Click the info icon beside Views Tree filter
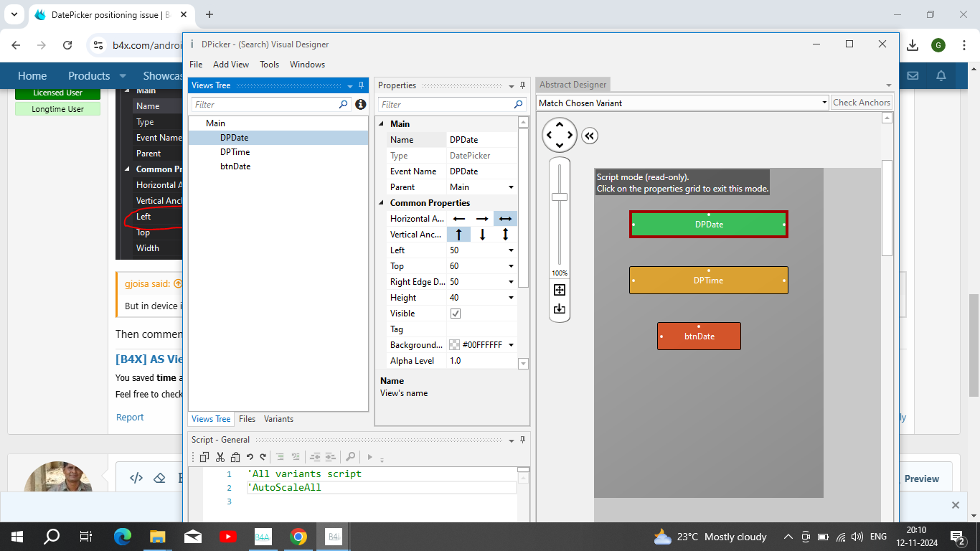 pyautogui.click(x=361, y=105)
